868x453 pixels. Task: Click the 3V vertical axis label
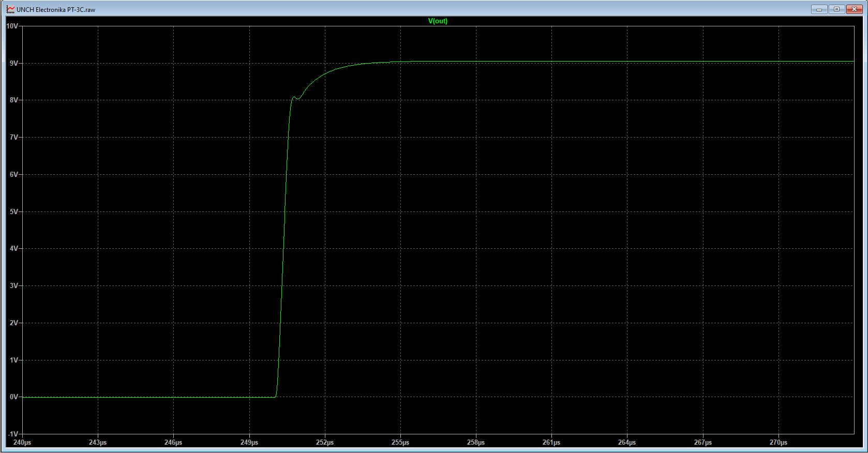(14, 286)
